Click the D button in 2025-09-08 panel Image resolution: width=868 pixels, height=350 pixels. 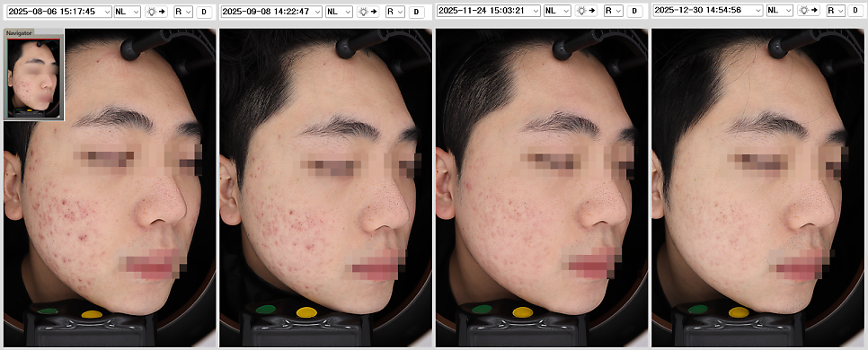[x=416, y=12]
